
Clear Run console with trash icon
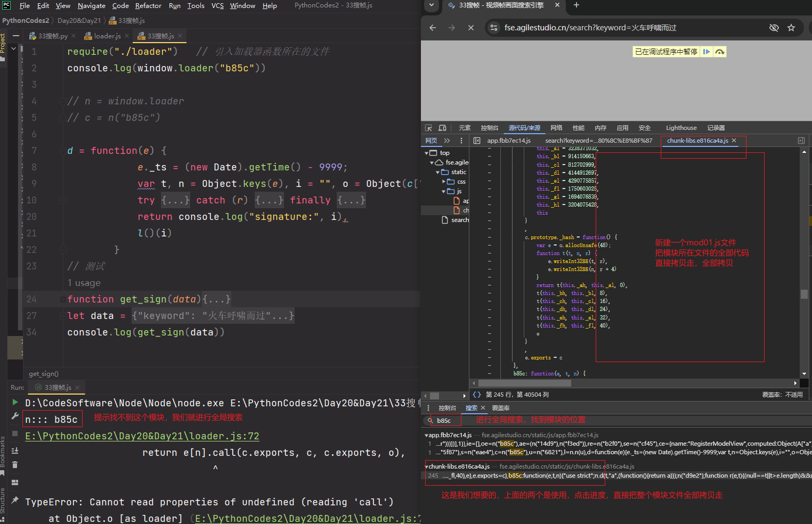coord(15,465)
